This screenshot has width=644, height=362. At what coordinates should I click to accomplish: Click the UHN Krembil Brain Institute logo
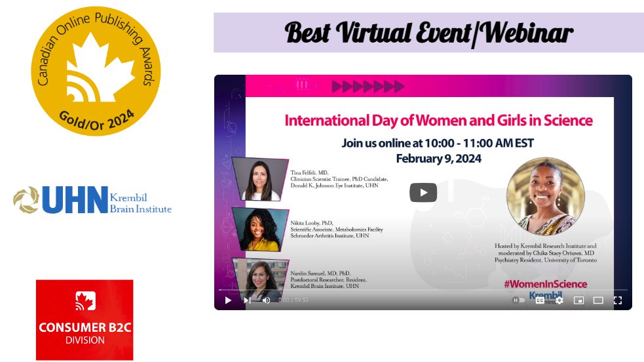point(92,200)
